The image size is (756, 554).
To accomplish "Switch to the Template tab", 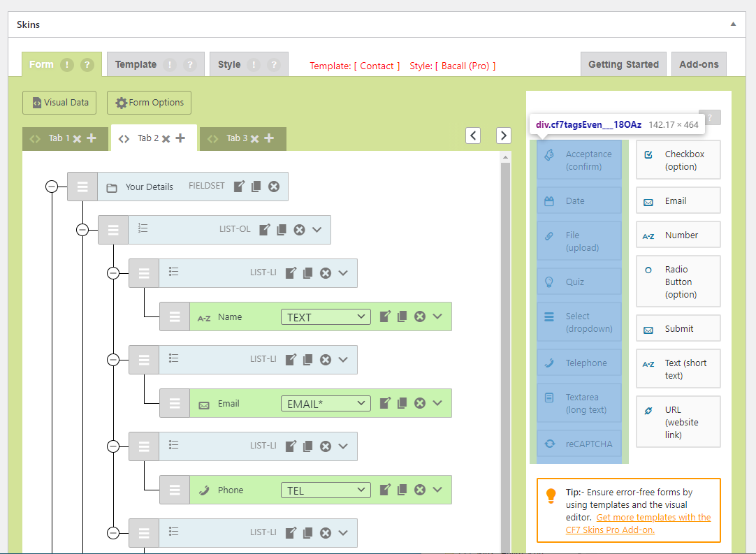I will (x=136, y=64).
